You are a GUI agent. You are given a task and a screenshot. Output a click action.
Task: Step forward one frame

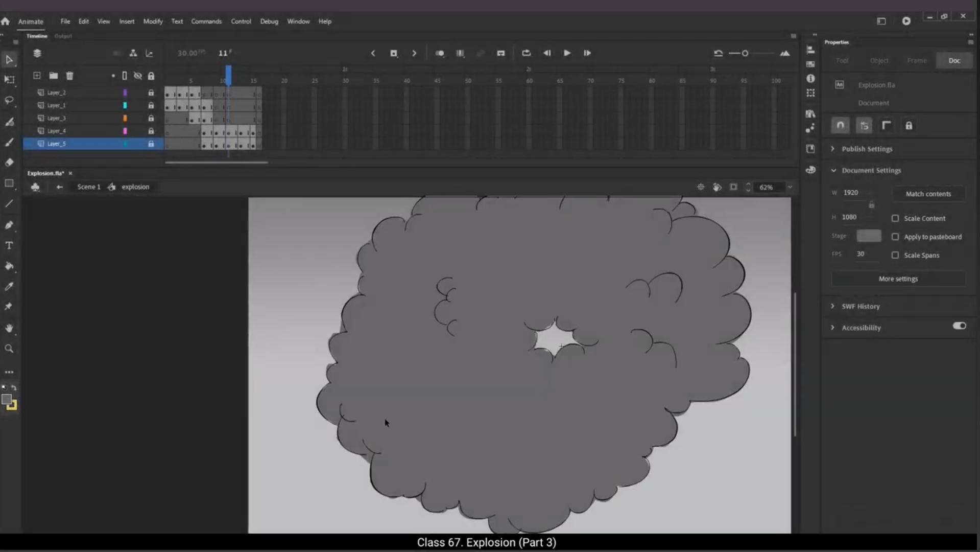coord(587,53)
